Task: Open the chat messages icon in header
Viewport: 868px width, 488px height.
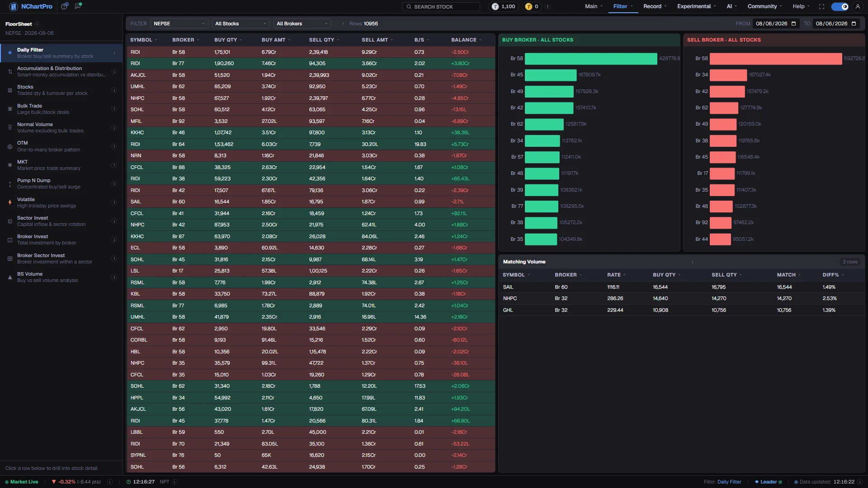Action: point(78,6)
